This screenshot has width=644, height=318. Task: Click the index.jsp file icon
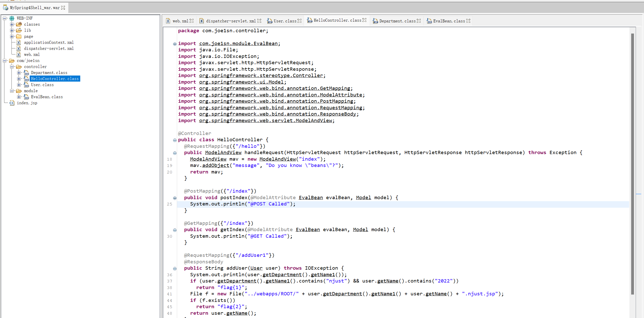point(12,103)
